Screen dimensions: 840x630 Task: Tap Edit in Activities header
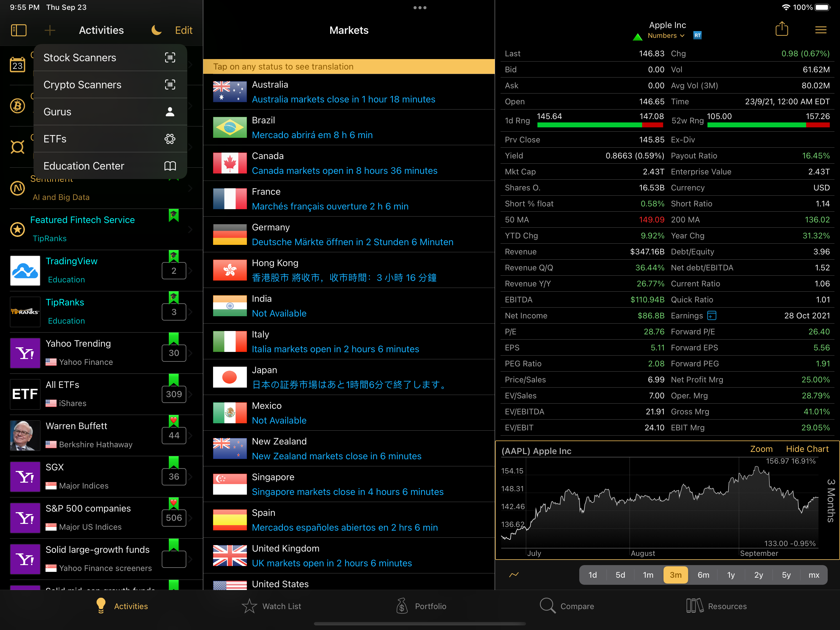tap(184, 30)
